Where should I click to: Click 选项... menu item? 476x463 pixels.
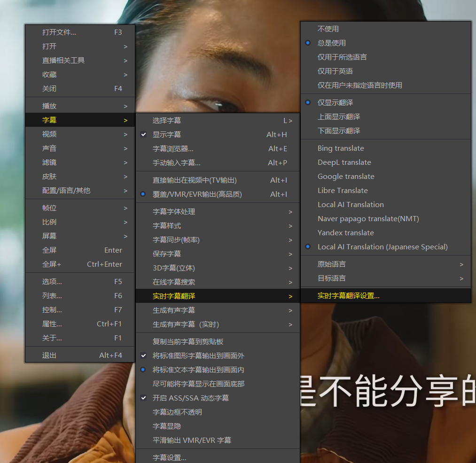(x=80, y=282)
